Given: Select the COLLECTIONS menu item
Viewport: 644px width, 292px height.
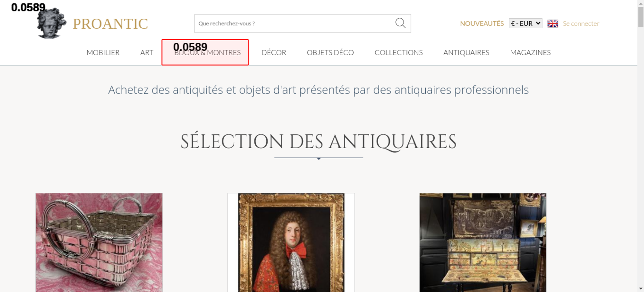Looking at the screenshot, I should coord(398,52).
